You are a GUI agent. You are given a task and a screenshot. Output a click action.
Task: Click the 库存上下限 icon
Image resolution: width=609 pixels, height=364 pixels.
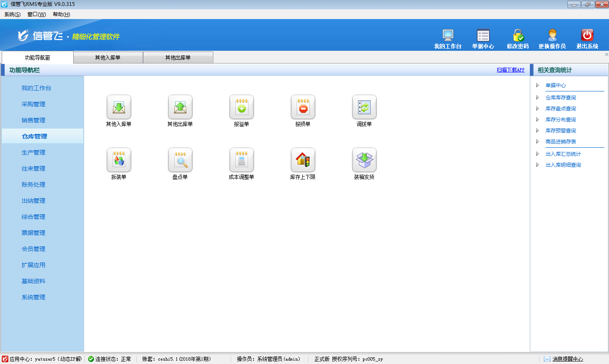pos(303,160)
